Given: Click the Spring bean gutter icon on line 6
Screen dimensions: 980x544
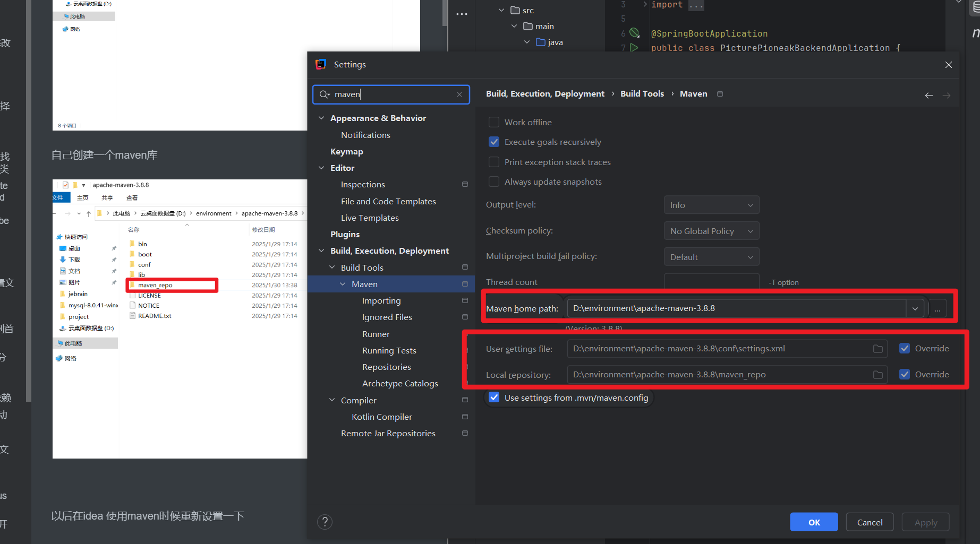Looking at the screenshot, I should coord(634,33).
